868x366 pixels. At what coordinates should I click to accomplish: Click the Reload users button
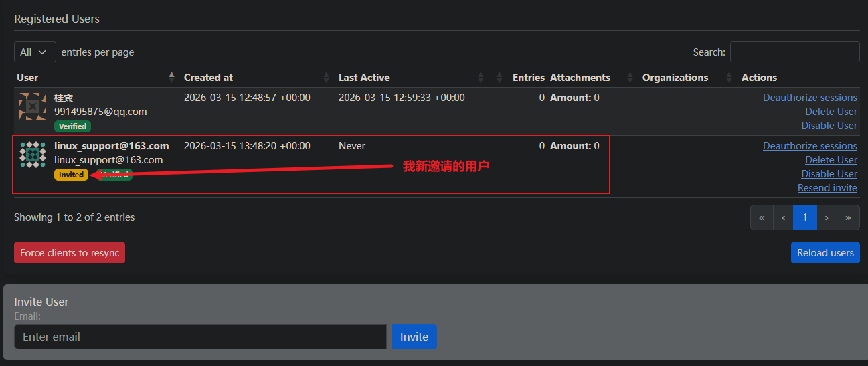point(825,253)
